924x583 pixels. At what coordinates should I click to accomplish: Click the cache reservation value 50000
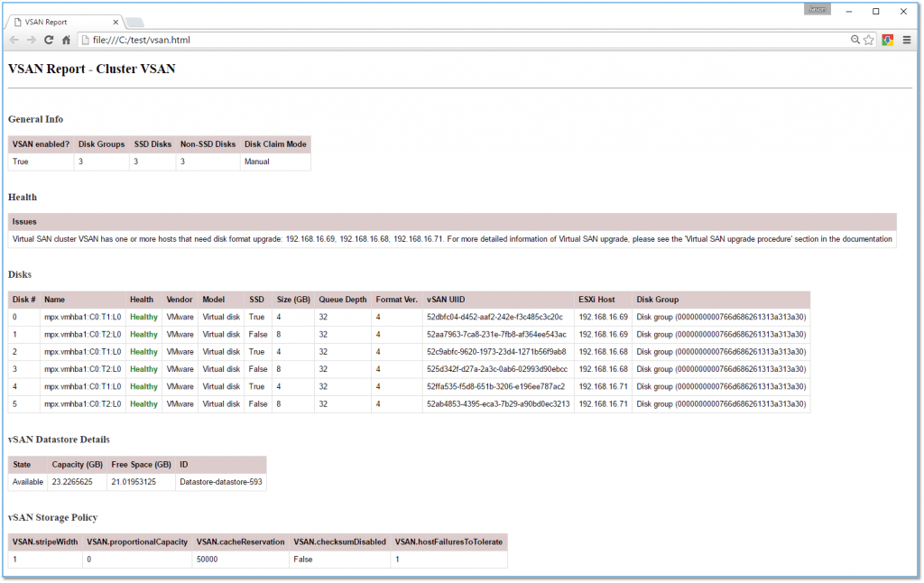(x=208, y=560)
